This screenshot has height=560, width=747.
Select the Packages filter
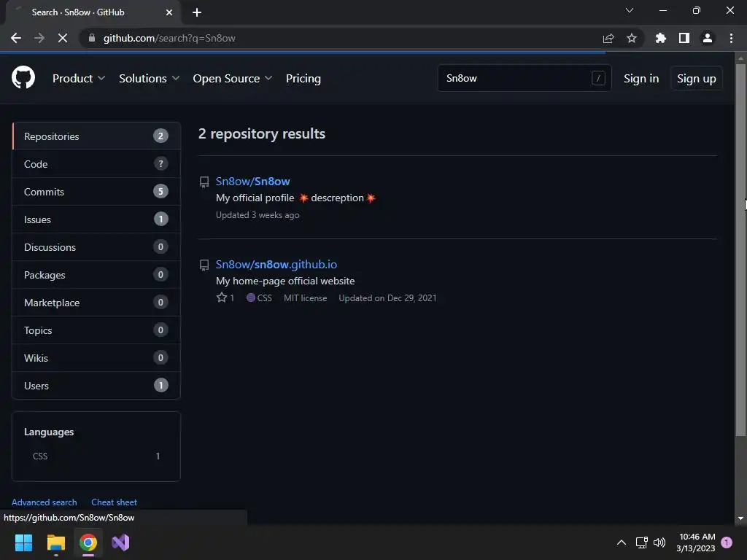click(96, 275)
